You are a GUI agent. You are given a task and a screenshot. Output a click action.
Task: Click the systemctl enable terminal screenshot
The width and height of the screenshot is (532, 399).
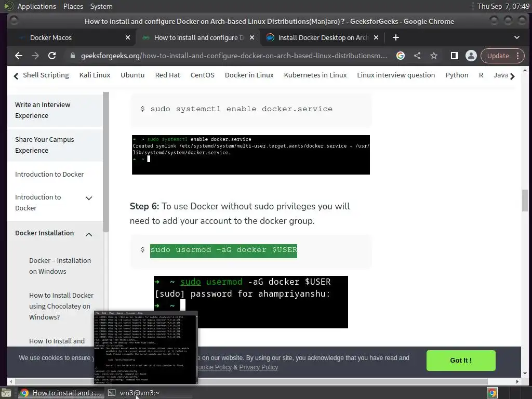(x=251, y=155)
